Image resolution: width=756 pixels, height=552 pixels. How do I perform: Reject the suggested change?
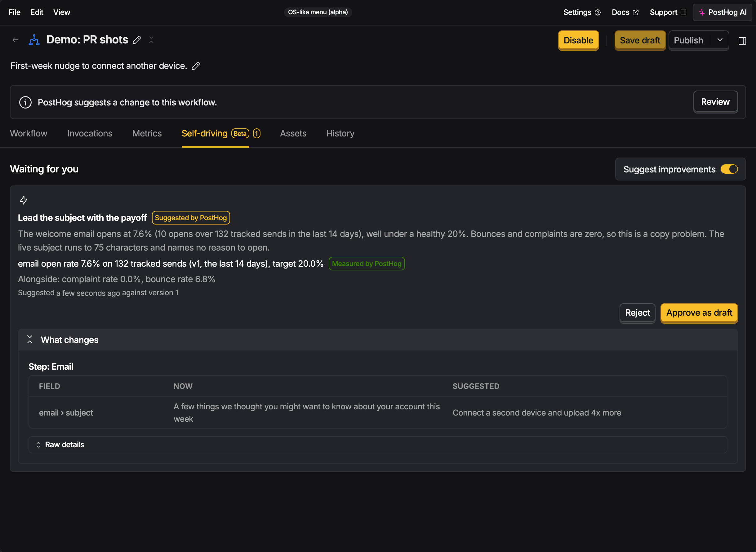point(638,313)
